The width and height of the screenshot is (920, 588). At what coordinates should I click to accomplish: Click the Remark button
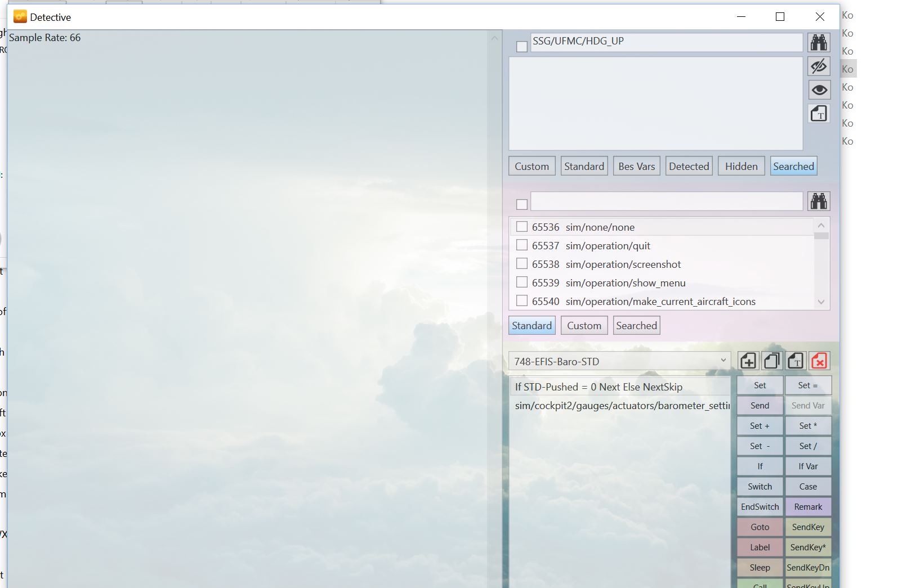[807, 507]
